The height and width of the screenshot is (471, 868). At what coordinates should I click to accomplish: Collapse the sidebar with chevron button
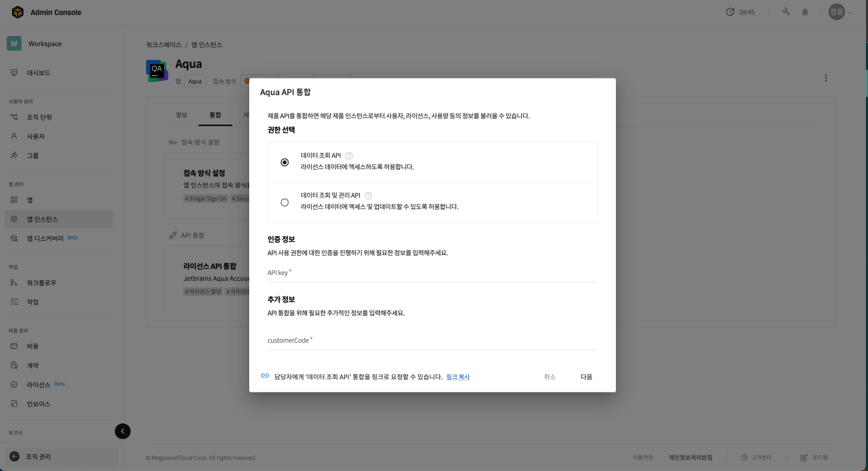pos(123,431)
